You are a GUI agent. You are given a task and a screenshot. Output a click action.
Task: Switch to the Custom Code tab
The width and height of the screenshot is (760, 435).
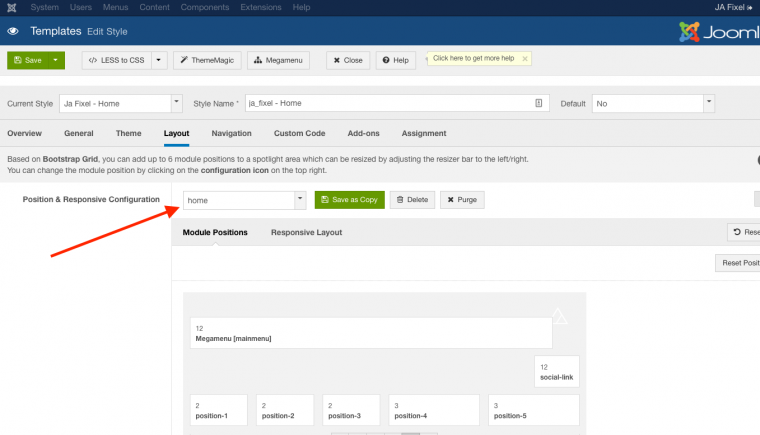(299, 133)
